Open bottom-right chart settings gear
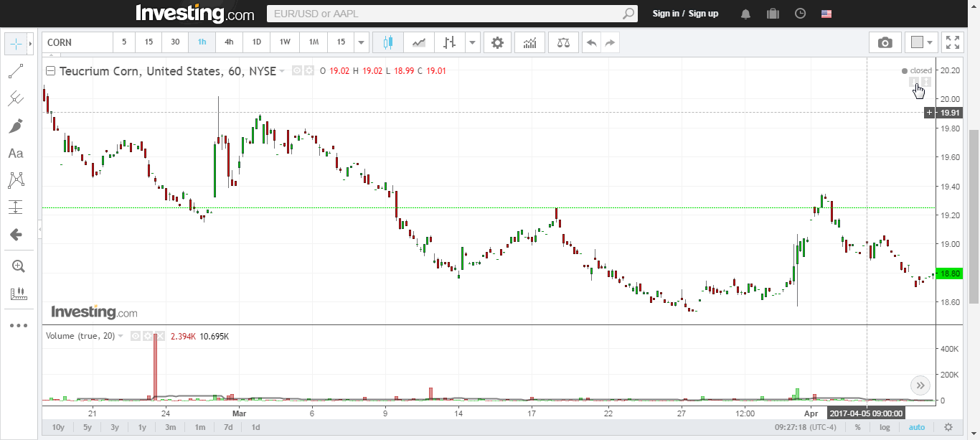 click(x=948, y=427)
